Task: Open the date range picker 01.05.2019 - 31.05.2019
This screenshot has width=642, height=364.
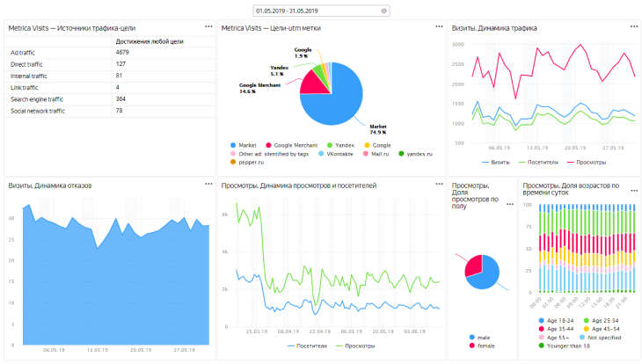Action: pyautogui.click(x=317, y=11)
